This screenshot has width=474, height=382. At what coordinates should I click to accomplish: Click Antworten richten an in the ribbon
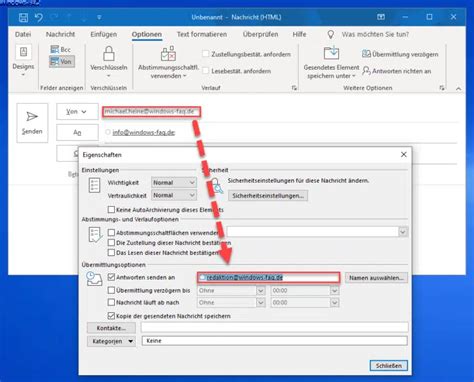(397, 71)
